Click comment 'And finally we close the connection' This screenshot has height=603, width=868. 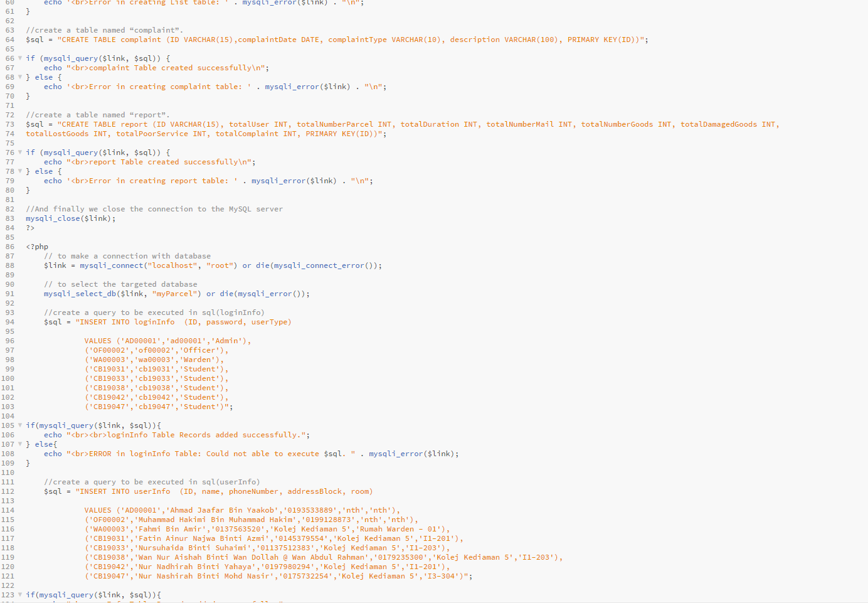click(x=154, y=209)
